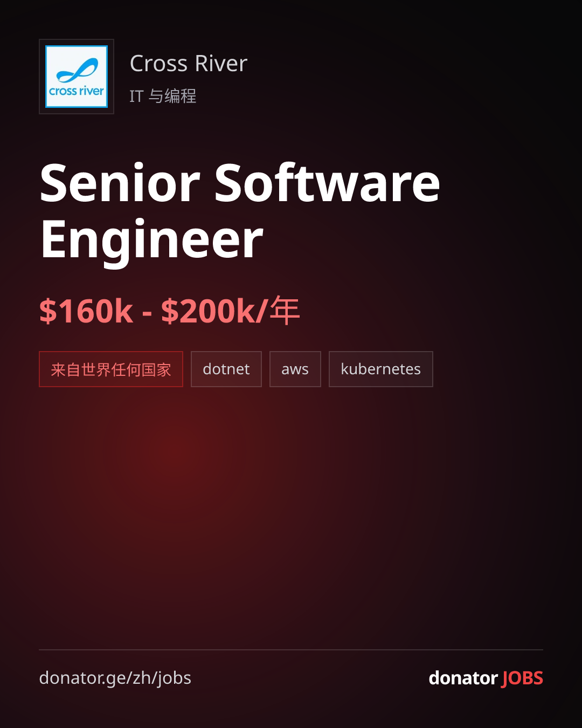Select the 来自世界任何国家 tag
The height and width of the screenshot is (728, 582).
(111, 369)
